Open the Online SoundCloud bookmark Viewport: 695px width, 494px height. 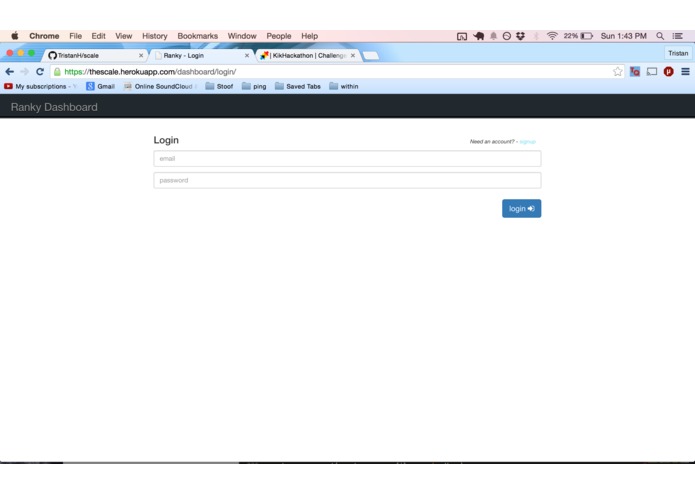tap(160, 86)
